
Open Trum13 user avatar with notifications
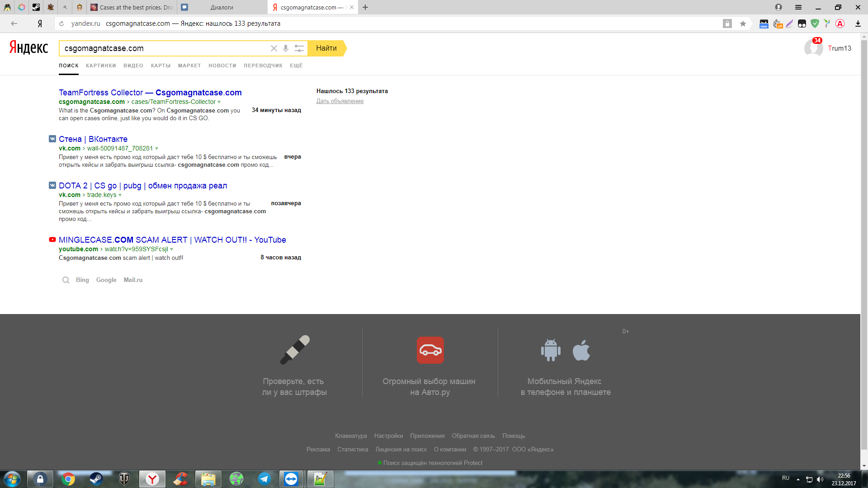pos(814,47)
